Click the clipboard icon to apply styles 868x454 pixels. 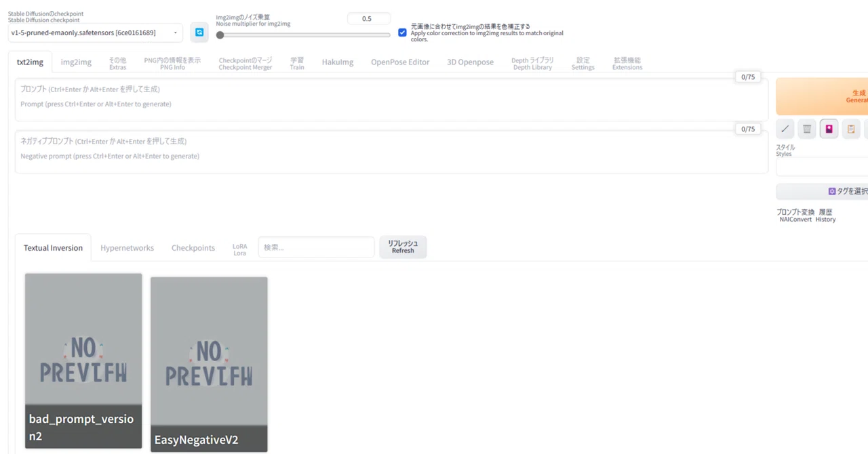pyautogui.click(x=851, y=129)
